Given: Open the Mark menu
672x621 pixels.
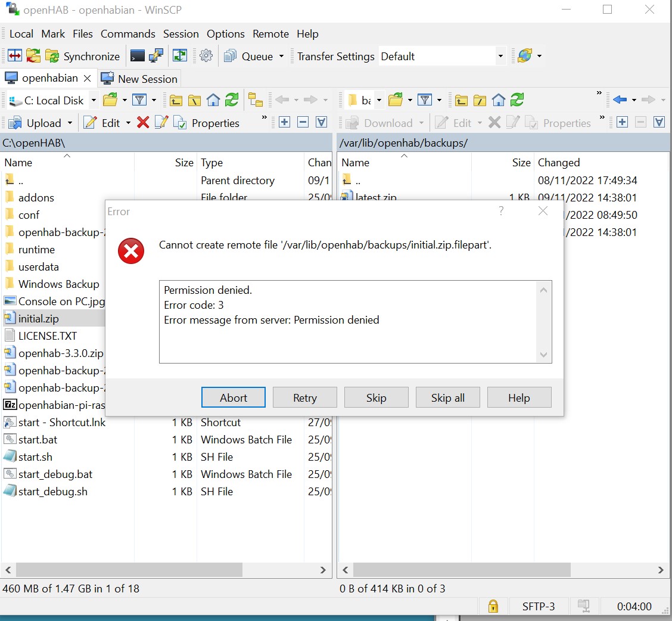Looking at the screenshot, I should pos(53,34).
